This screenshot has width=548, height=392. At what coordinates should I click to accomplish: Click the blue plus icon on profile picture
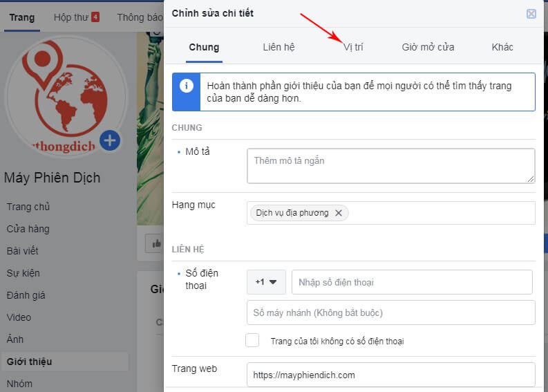click(x=110, y=140)
